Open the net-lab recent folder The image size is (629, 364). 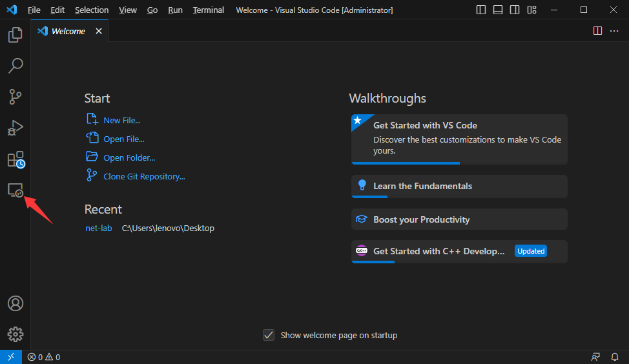point(98,228)
